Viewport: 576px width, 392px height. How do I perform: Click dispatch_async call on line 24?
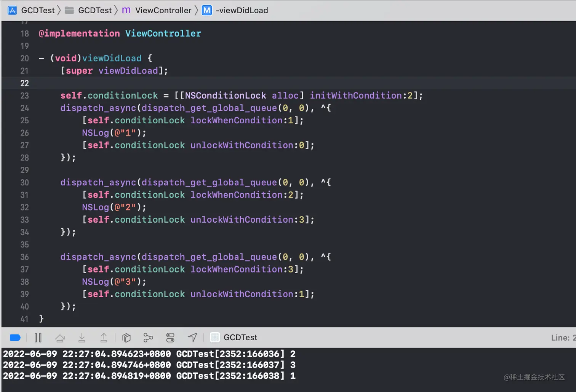[x=98, y=108]
